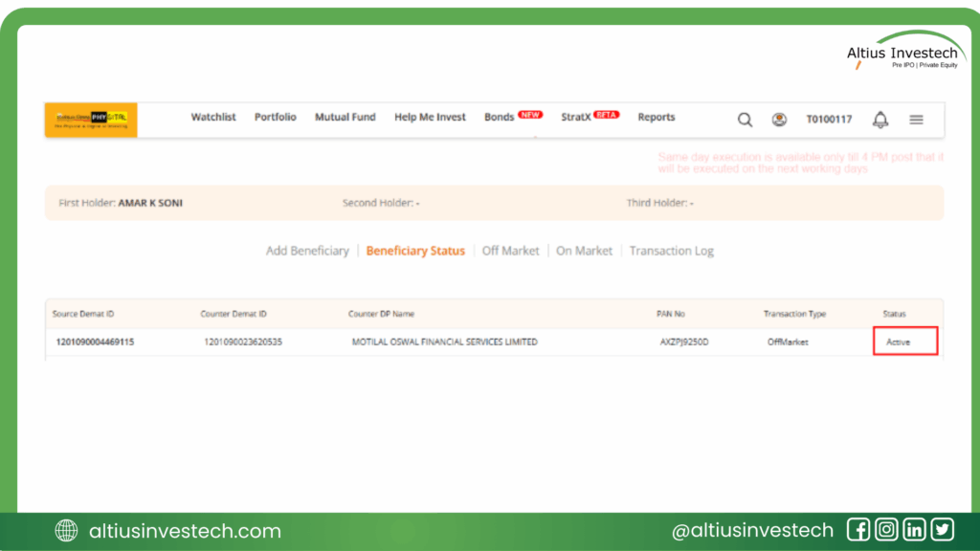Click the Instagram icon in footer
This screenshot has width=980, height=551.
886,530
